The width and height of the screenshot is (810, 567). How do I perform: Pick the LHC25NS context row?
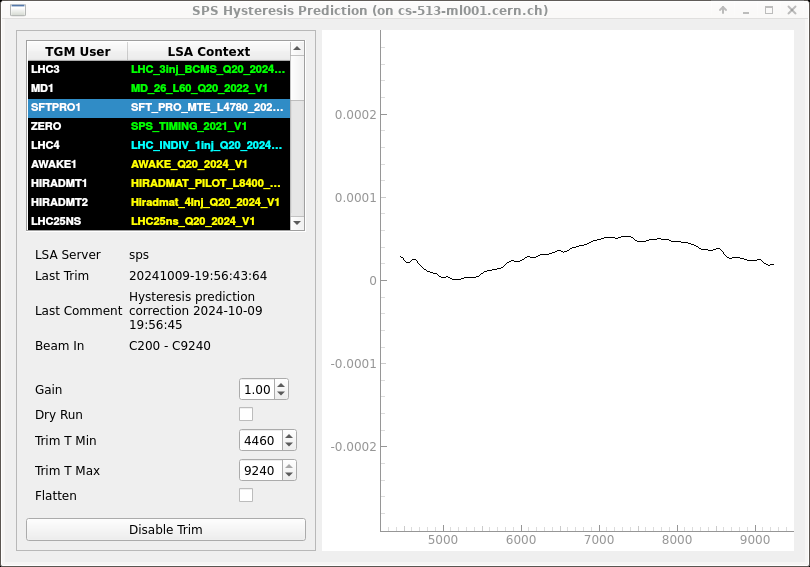coord(208,221)
